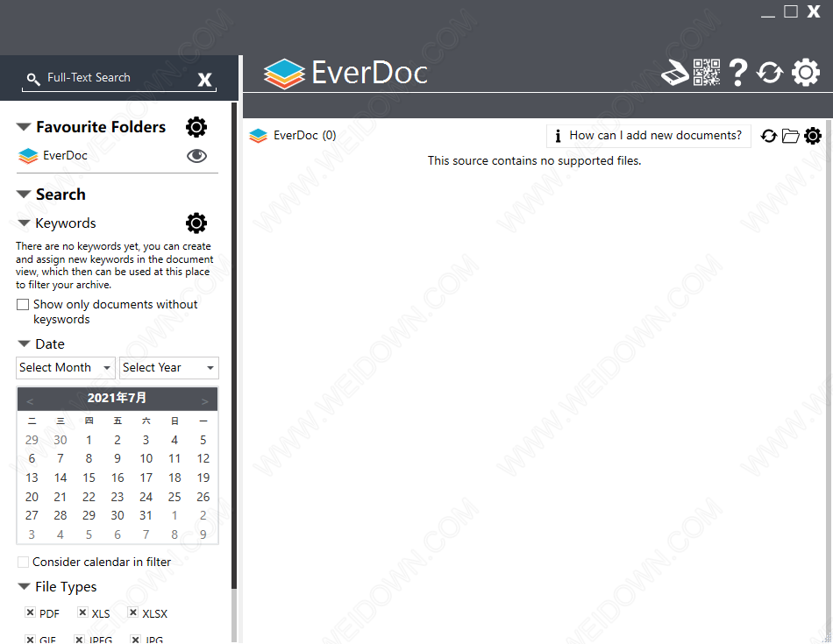833x644 pixels.
Task: Clear the full-text search with X
Action: (x=204, y=80)
